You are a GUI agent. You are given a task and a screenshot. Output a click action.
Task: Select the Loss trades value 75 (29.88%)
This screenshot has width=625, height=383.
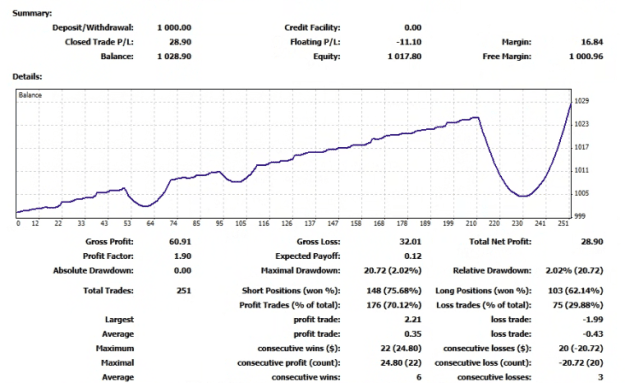click(578, 305)
